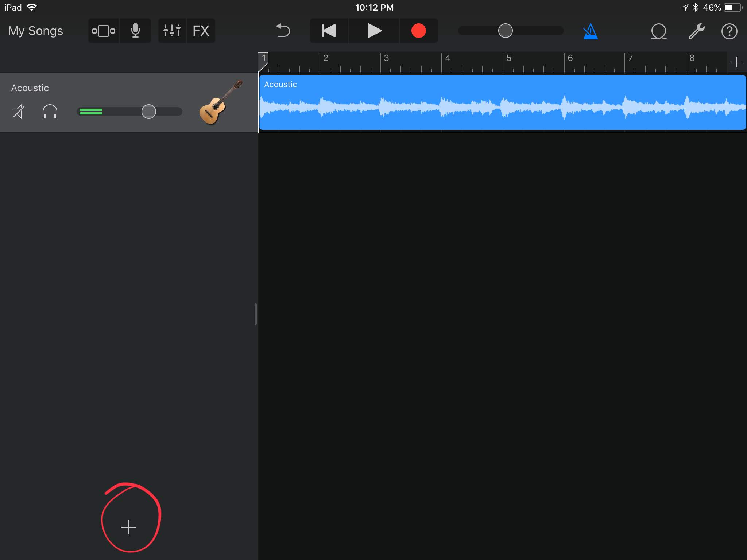Add a song section with ruler plus

tap(736, 62)
